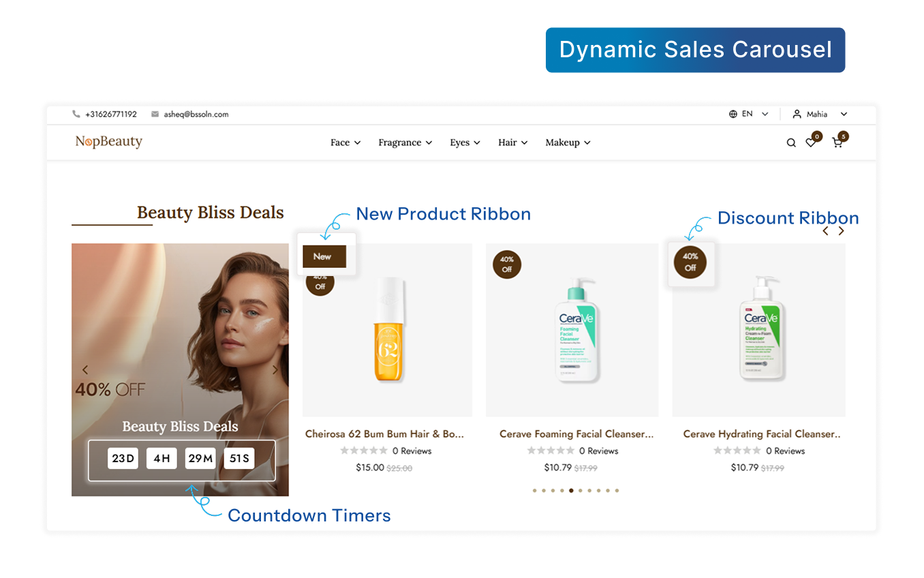Image resolution: width=924 pixels, height=578 pixels.
Task: Open the Hair menu
Action: (x=513, y=142)
